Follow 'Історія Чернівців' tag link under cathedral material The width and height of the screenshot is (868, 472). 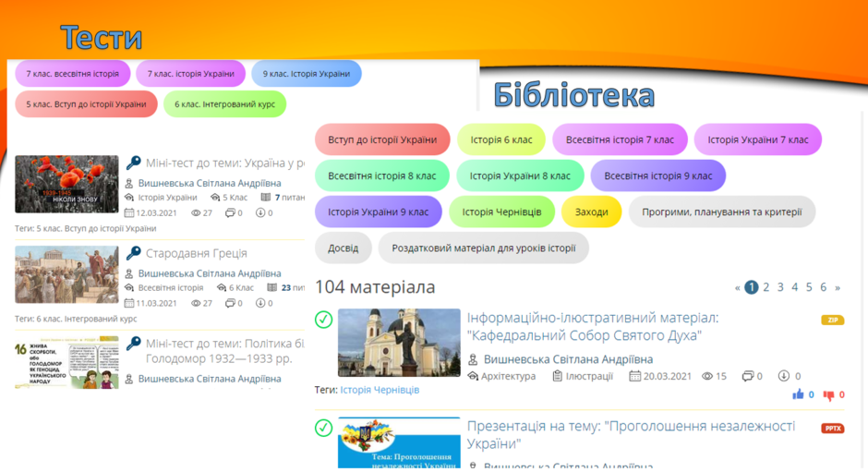pos(380,390)
